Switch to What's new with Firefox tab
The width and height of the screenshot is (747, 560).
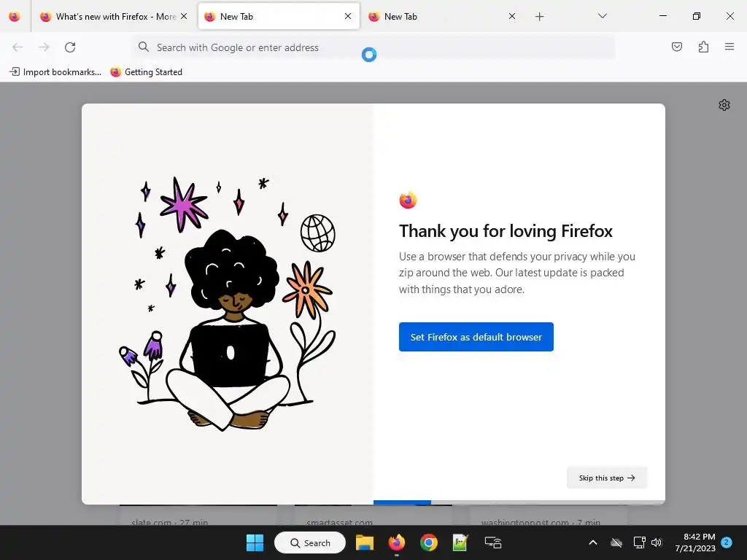114,17
